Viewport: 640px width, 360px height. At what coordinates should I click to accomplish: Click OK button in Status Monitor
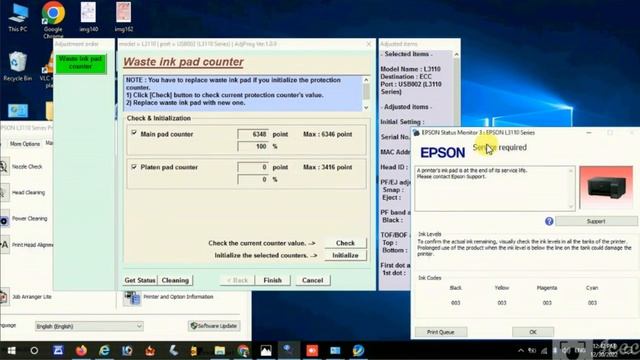(x=533, y=332)
